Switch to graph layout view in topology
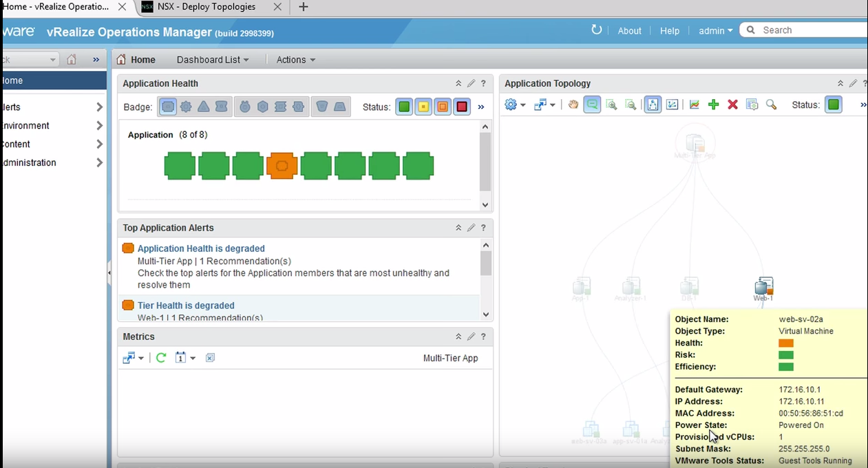The height and width of the screenshot is (468, 868). click(673, 105)
